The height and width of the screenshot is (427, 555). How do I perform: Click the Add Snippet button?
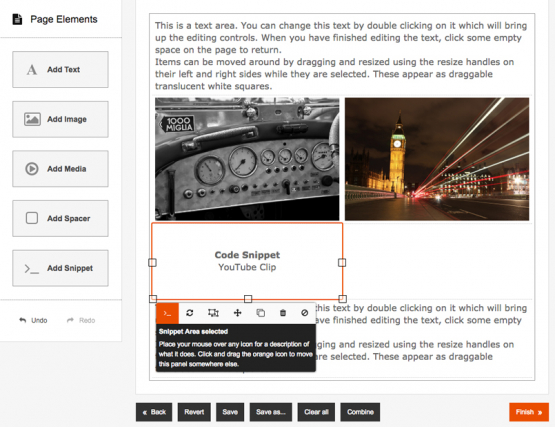point(61,268)
